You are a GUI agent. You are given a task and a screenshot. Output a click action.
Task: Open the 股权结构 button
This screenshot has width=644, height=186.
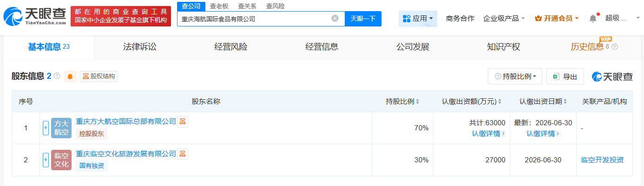[99, 77]
